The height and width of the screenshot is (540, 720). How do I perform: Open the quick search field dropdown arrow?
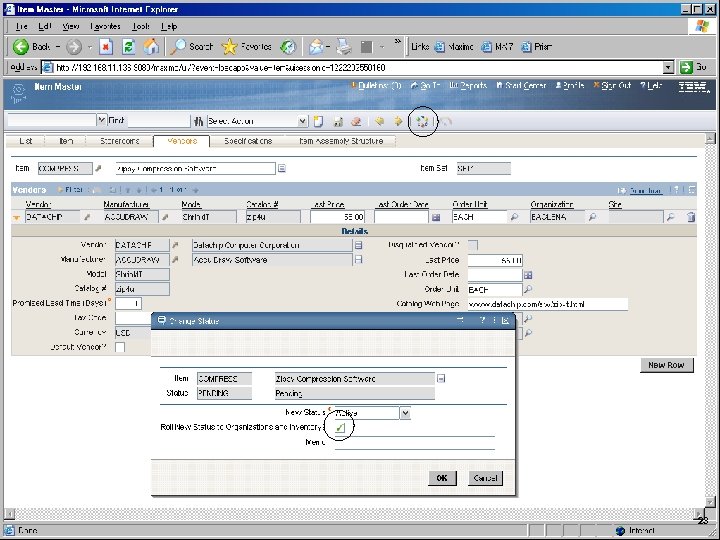[x=101, y=120]
